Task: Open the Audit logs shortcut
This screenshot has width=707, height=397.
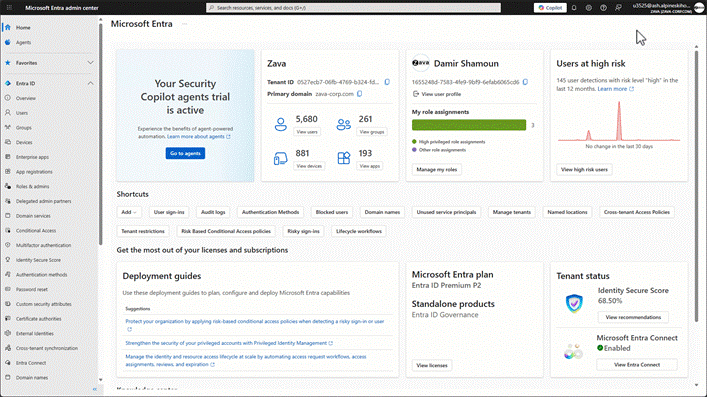Action: pos(213,212)
